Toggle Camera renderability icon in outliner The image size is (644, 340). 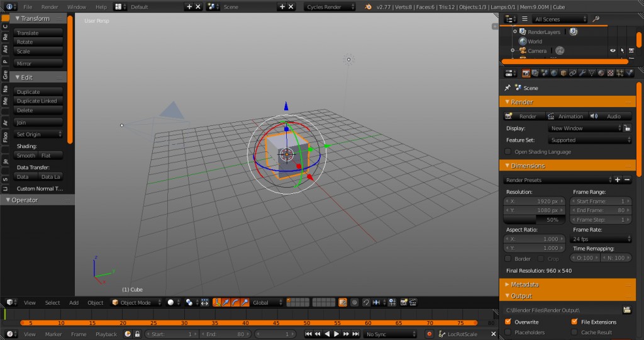pyautogui.click(x=631, y=50)
